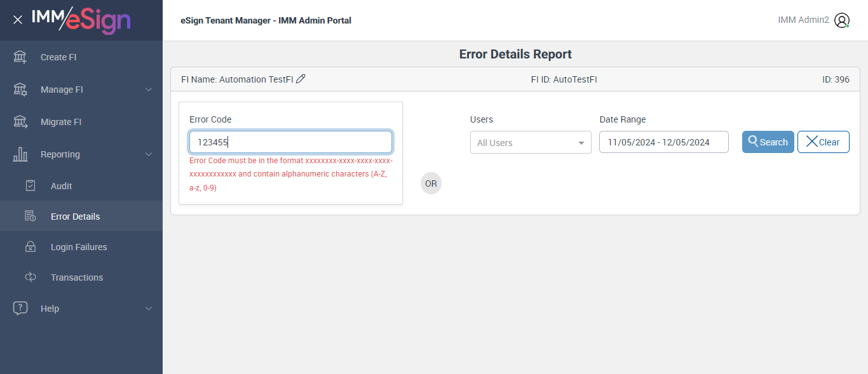
Task: Click the Reporting bar chart icon
Action: 20,154
